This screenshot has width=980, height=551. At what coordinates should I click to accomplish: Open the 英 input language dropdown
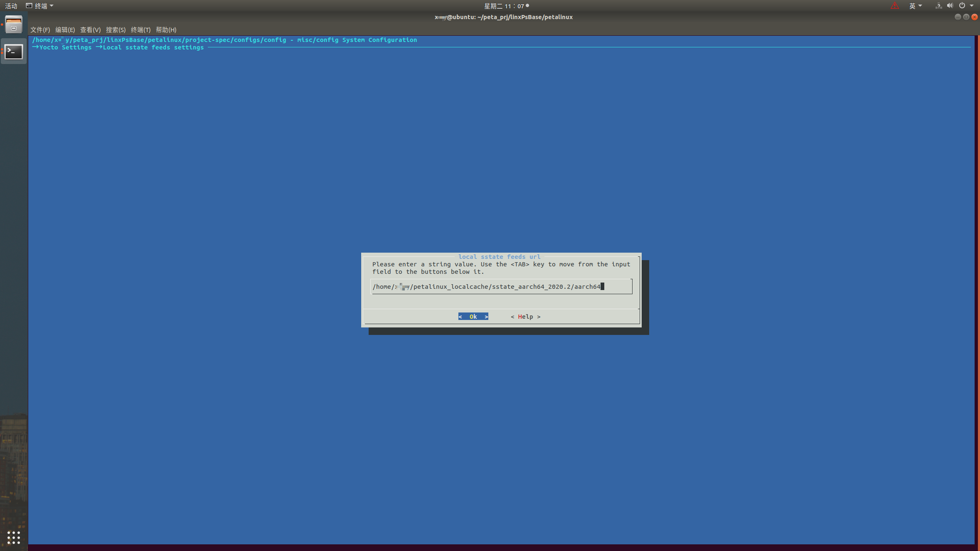click(916, 5)
